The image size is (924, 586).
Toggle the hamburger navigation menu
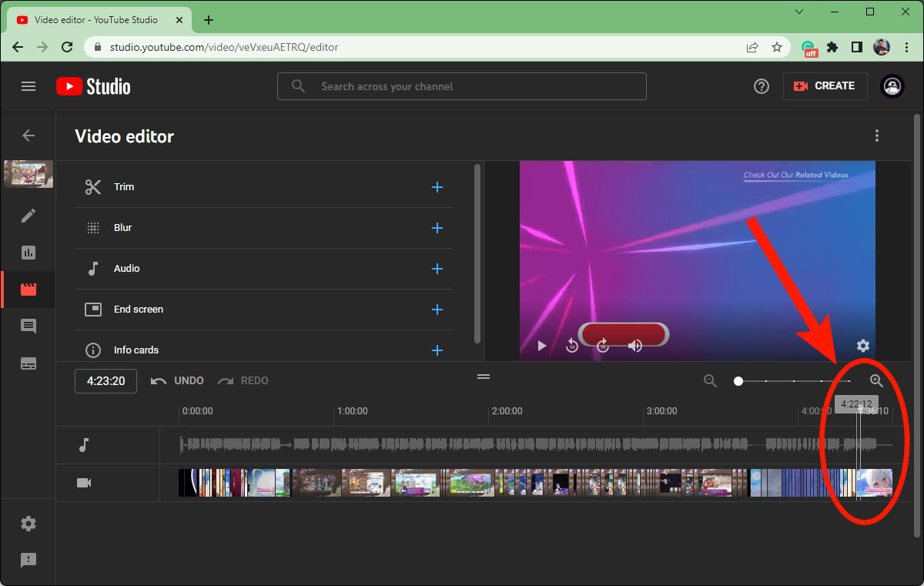[28, 86]
